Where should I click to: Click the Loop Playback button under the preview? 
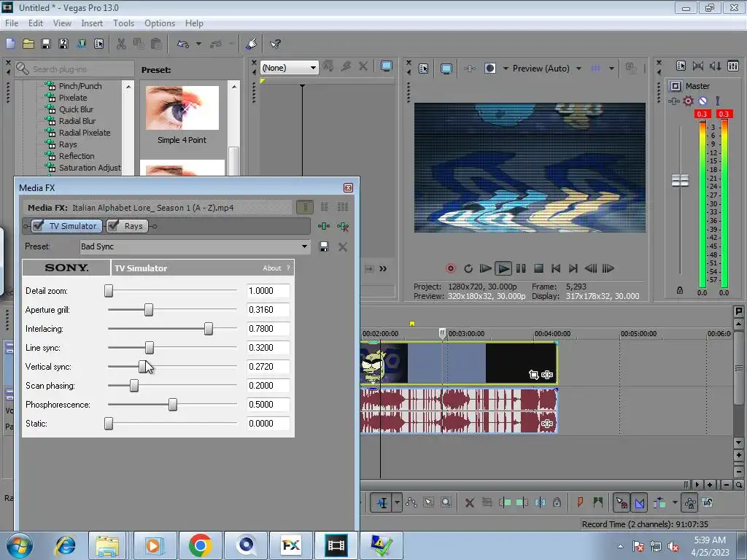coord(468,268)
